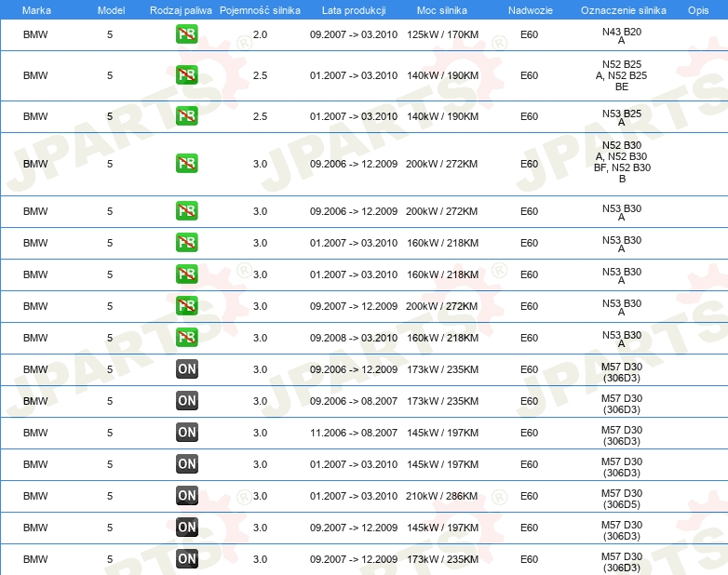Select the N43 B20 A engine code

622,35
